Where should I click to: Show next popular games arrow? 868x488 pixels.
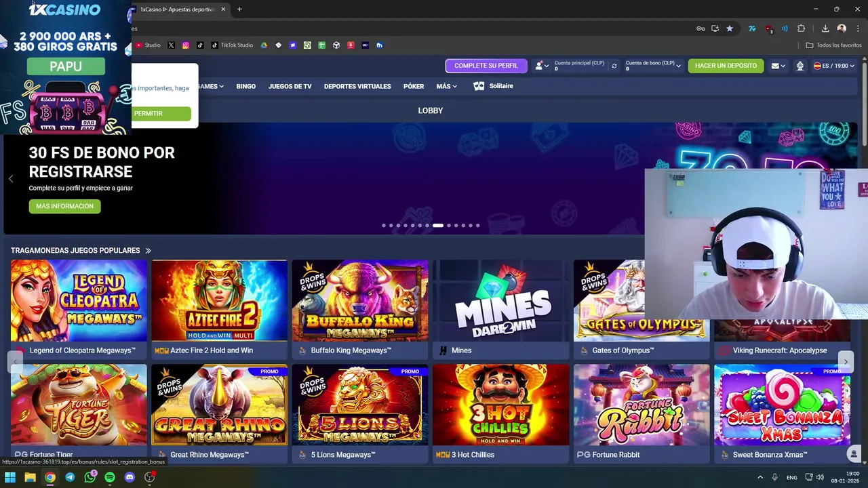tap(845, 362)
